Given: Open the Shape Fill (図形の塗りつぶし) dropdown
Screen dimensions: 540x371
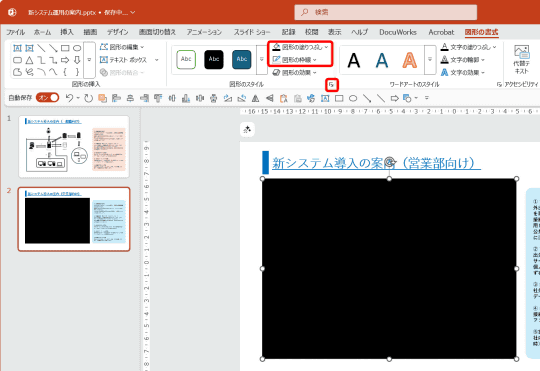Looking at the screenshot, I should (x=300, y=47).
